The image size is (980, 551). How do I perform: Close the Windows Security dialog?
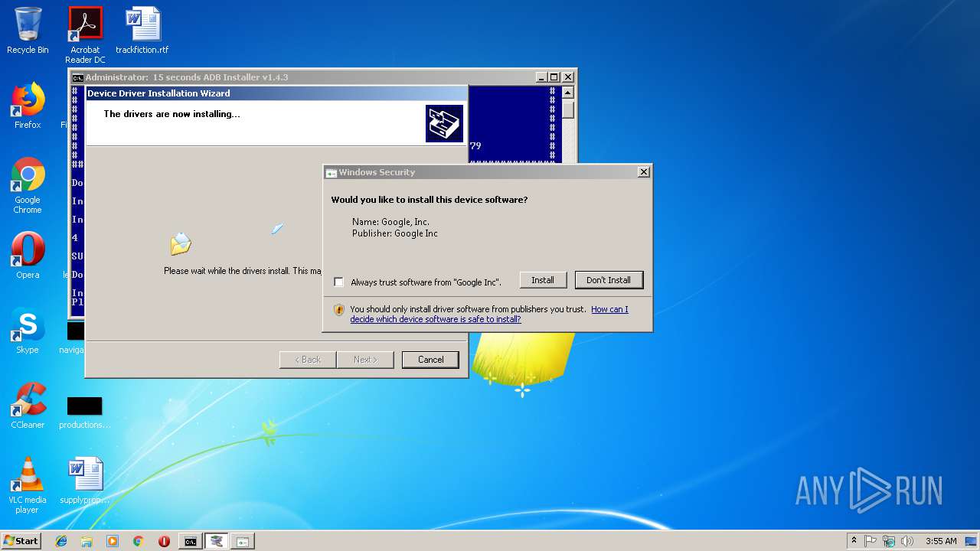(644, 172)
